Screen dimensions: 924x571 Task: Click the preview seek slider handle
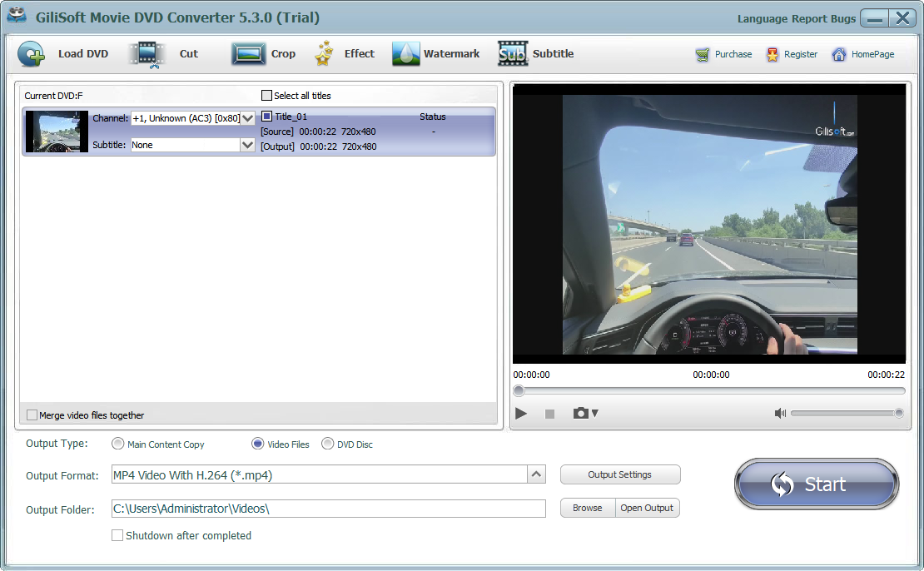tap(519, 390)
